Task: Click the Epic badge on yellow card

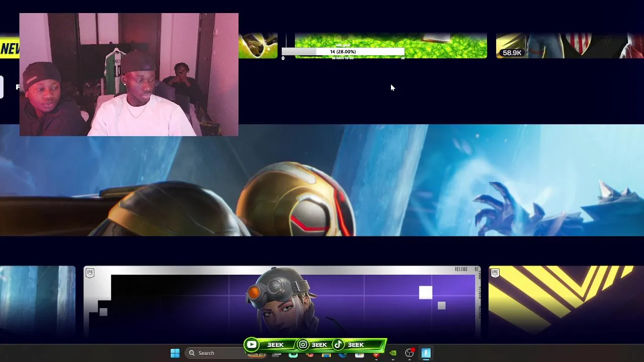Action: pyautogui.click(x=495, y=273)
